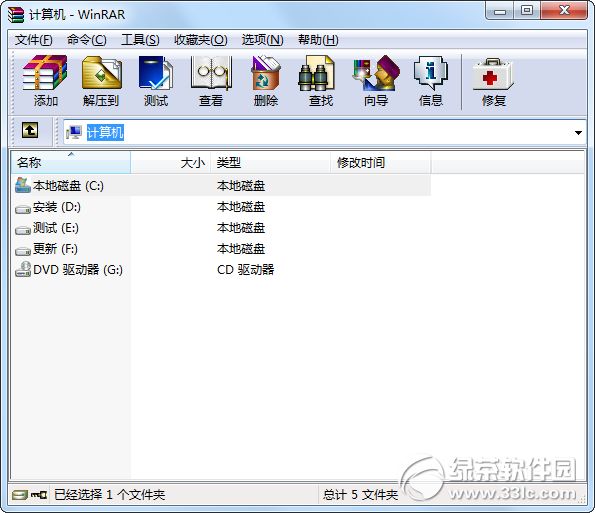Screen dimensions: 595x513
Task: Click the 更新 (F:) drive icon
Action: (x=23, y=250)
